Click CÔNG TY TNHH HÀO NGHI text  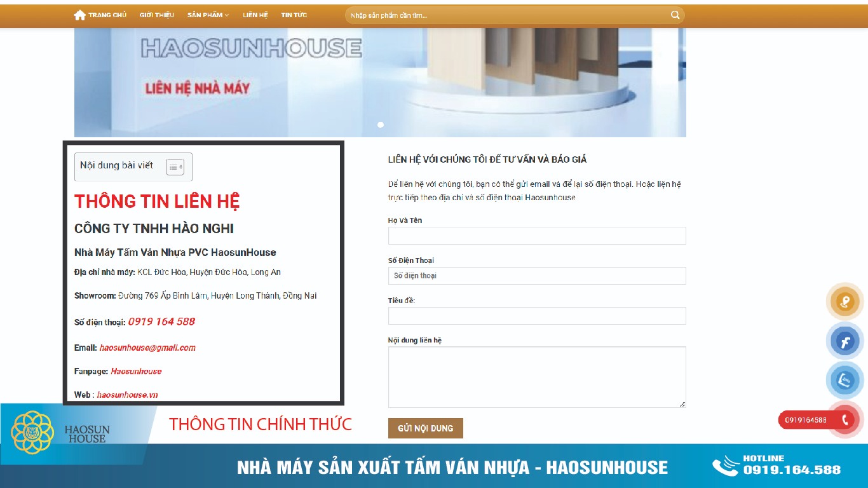point(154,229)
